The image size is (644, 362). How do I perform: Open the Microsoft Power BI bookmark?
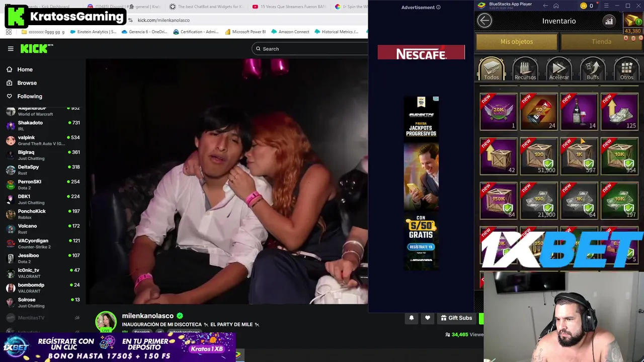[245, 32]
